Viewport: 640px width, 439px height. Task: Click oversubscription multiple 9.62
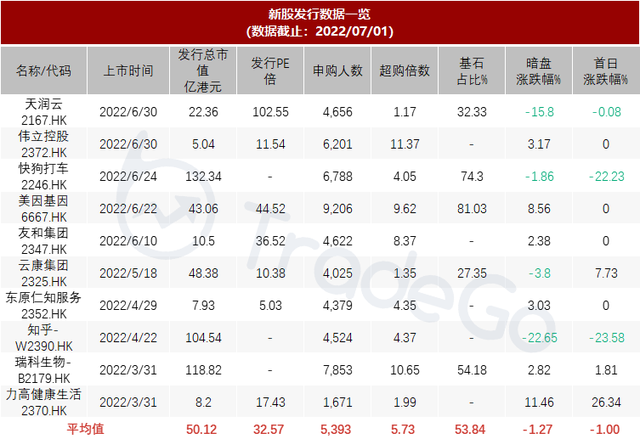click(x=404, y=208)
